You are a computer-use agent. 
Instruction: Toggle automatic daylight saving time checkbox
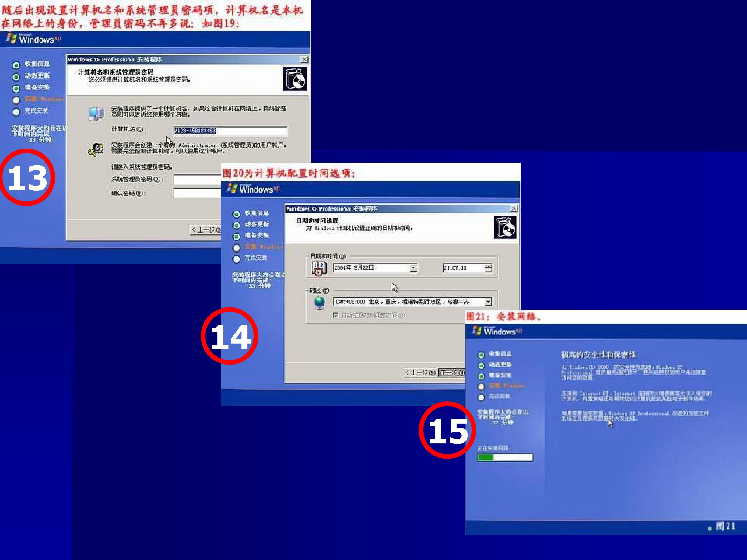coord(335,315)
